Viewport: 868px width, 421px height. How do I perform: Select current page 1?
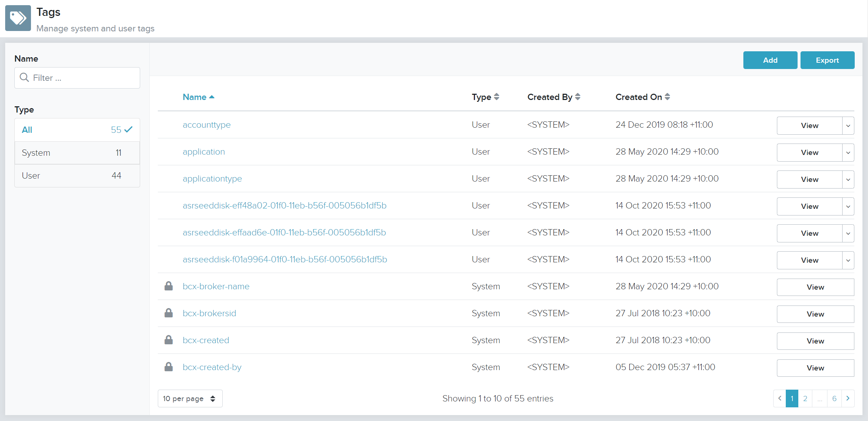point(792,398)
